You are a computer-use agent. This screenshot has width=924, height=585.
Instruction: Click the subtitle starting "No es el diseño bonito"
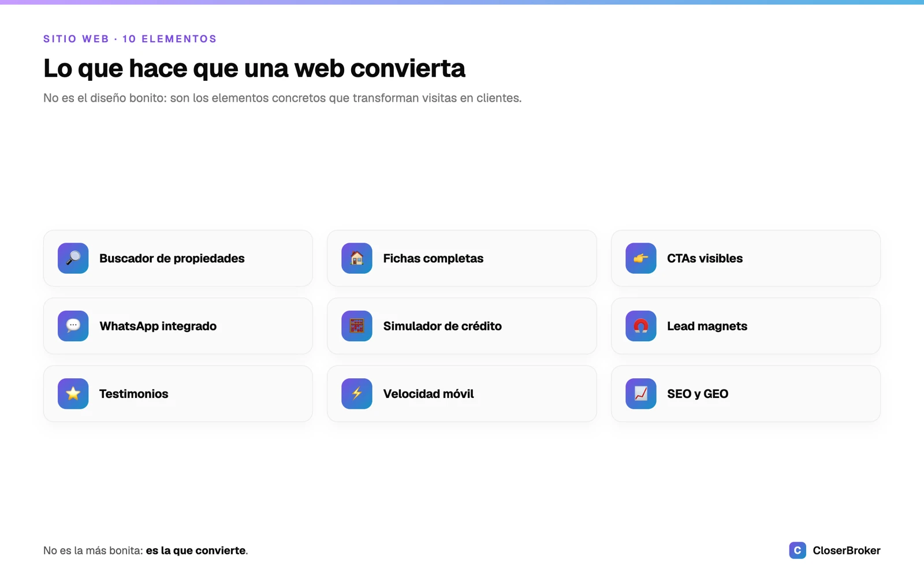pyautogui.click(x=282, y=98)
